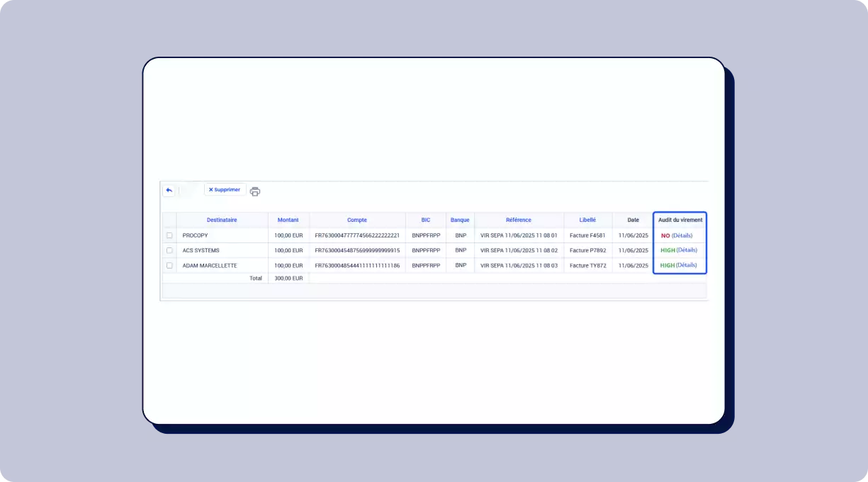This screenshot has width=868, height=482.
Task: Open Détails link for PROCOPY audit
Action: coord(682,235)
